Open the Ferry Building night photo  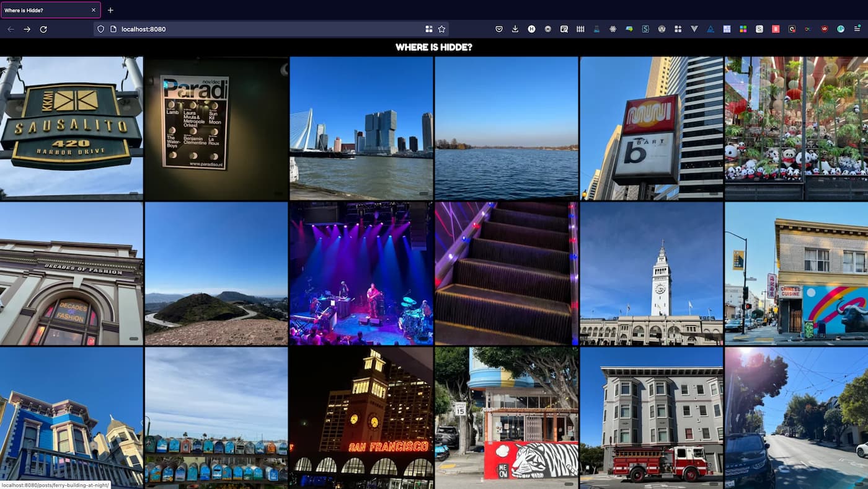[362, 416]
